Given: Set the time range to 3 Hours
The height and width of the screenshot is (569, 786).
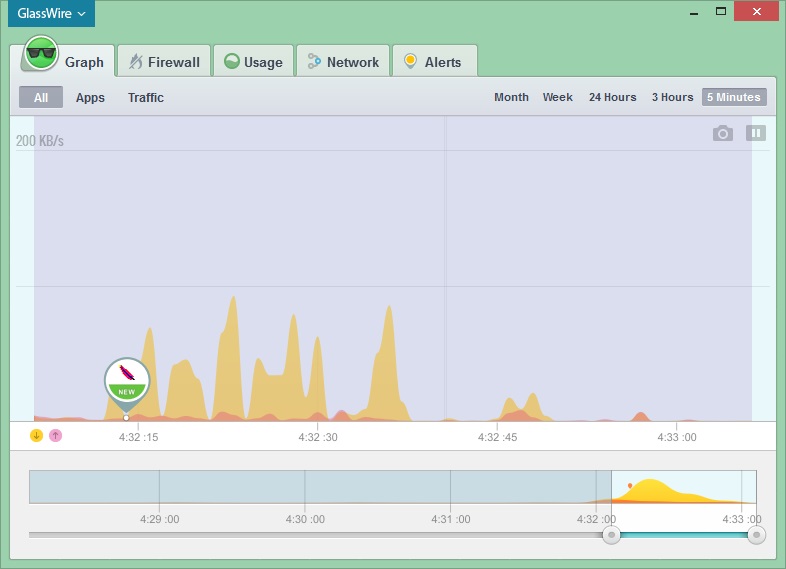Looking at the screenshot, I should tap(672, 97).
